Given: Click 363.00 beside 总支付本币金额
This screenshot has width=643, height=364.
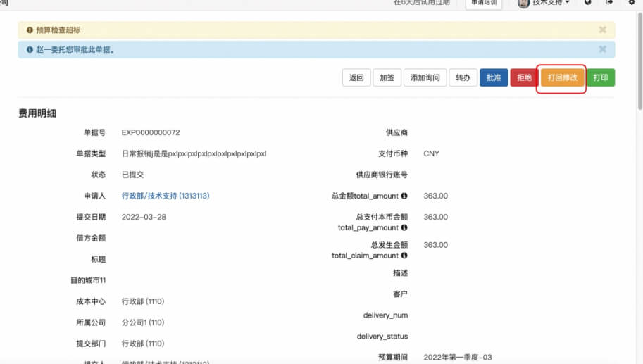Looking at the screenshot, I should pos(435,217).
